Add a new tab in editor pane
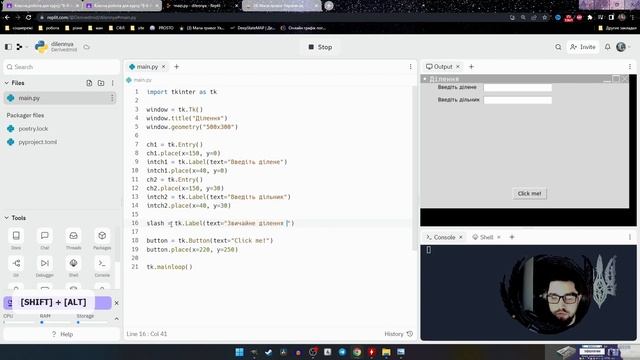 click(x=176, y=67)
